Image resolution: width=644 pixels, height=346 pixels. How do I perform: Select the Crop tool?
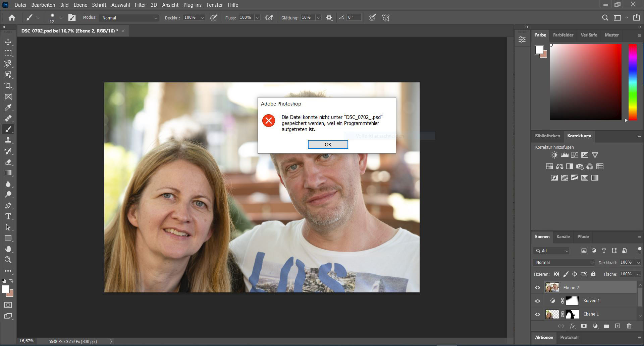point(8,86)
